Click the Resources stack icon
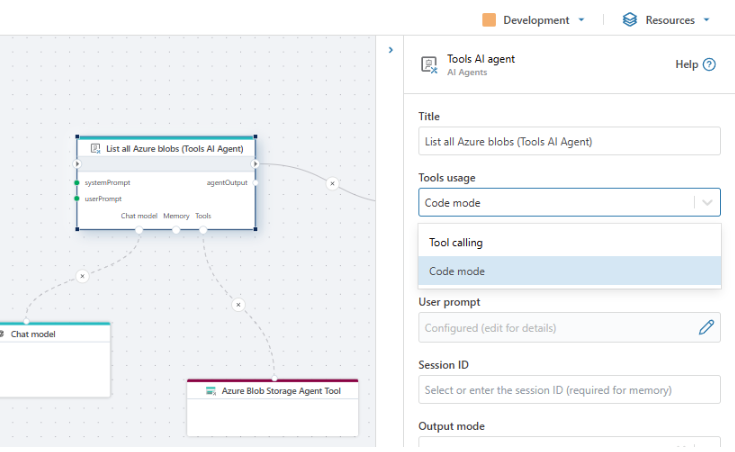Viewport: 735px width, 452px height. point(630,20)
